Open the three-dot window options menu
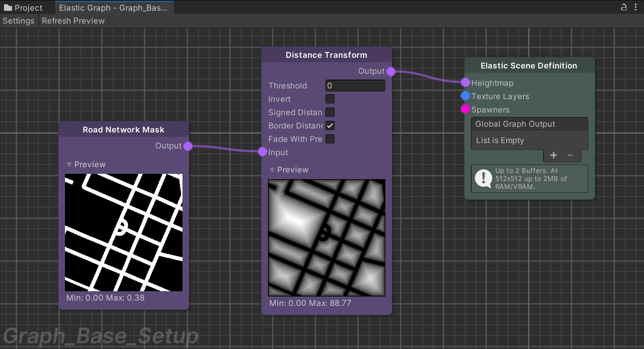The width and height of the screenshot is (644, 349). tap(636, 7)
